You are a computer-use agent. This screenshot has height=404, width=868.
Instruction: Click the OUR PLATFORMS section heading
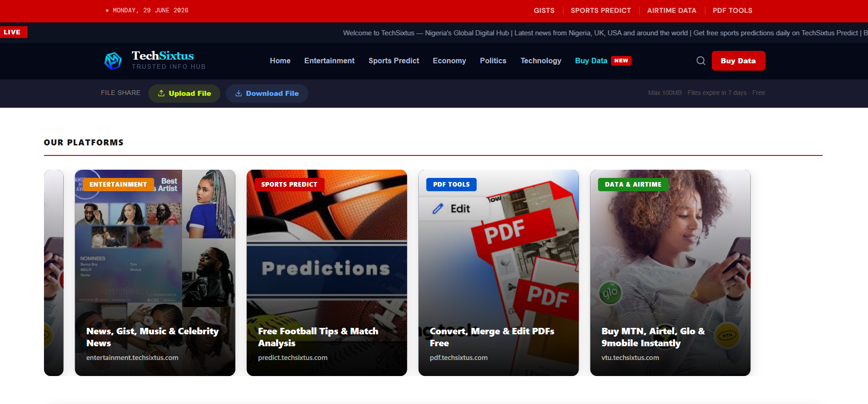tap(84, 143)
